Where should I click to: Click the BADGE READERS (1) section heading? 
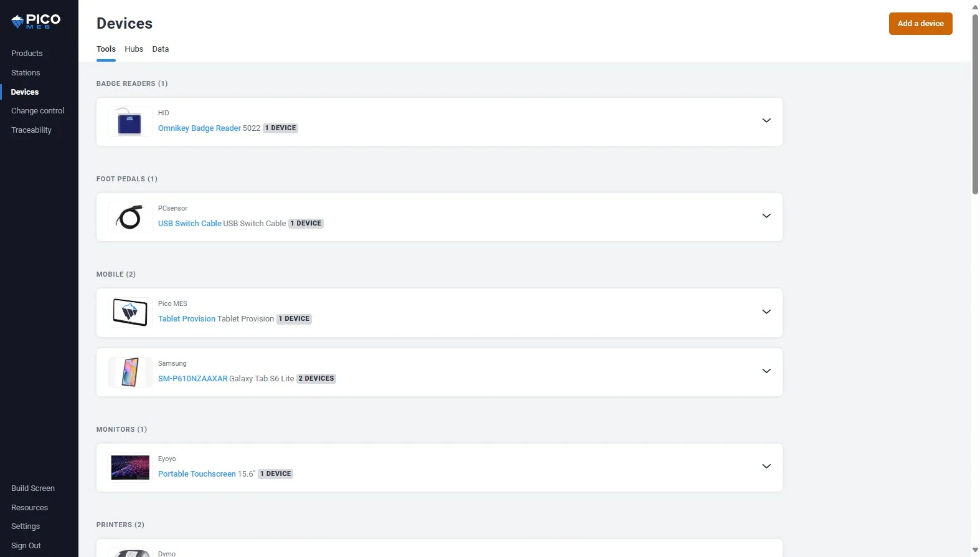[x=132, y=83]
